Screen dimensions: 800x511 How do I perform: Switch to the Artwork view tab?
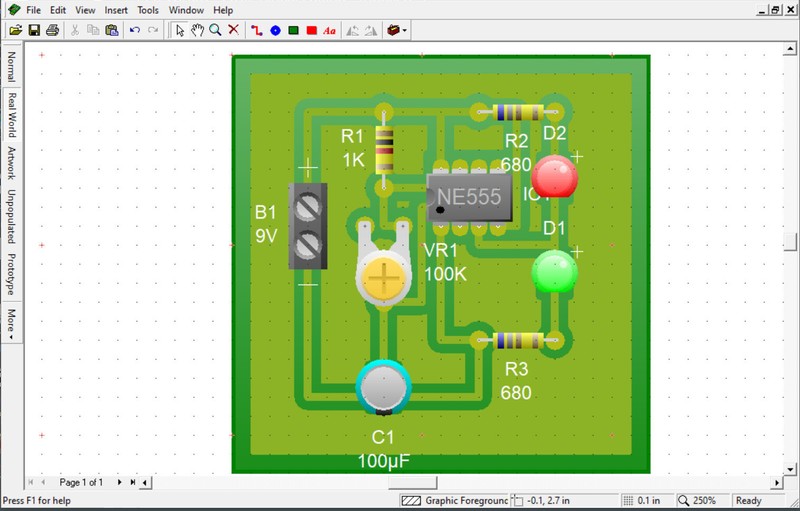point(11,163)
